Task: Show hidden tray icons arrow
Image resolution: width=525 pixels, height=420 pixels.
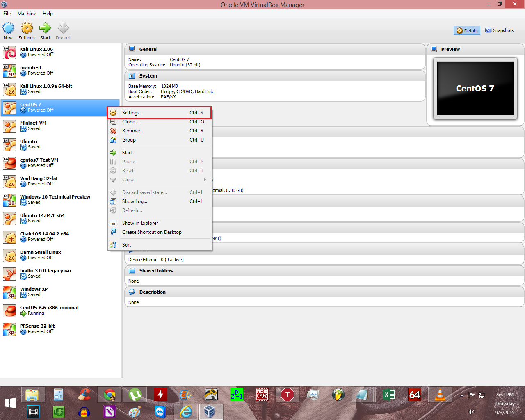Action: coord(461,395)
